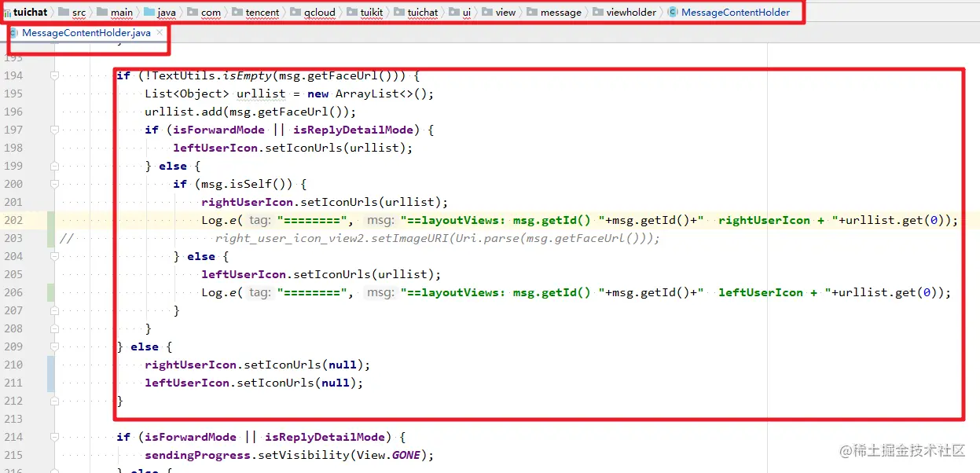The image size is (980, 473).
Task: Click line number 213 in the gutter
Action: click(13, 419)
